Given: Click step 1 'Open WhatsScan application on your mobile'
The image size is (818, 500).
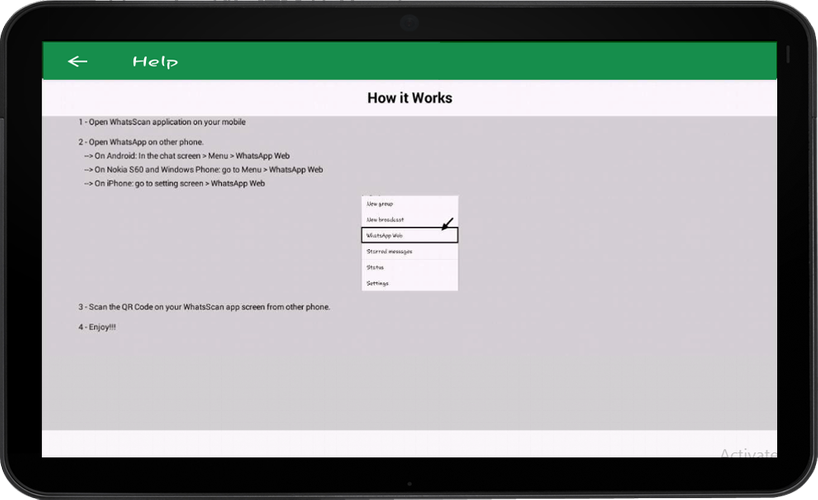Looking at the screenshot, I should pos(162,122).
